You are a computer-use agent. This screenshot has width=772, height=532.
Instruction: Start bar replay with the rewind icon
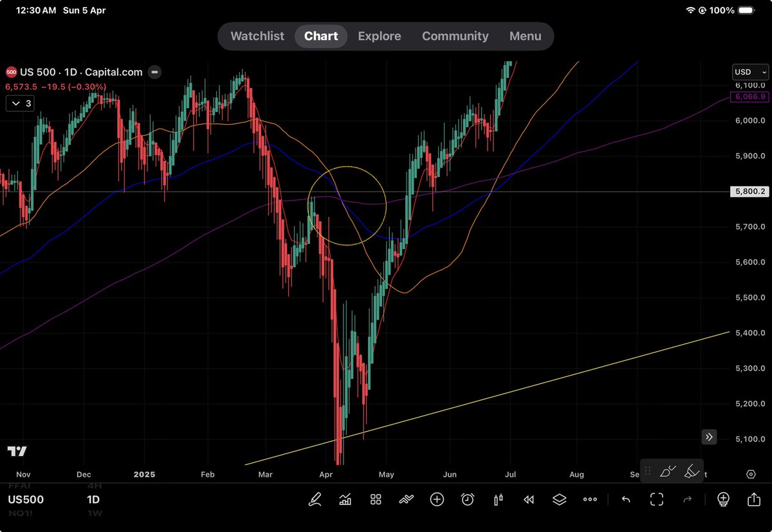pos(529,499)
